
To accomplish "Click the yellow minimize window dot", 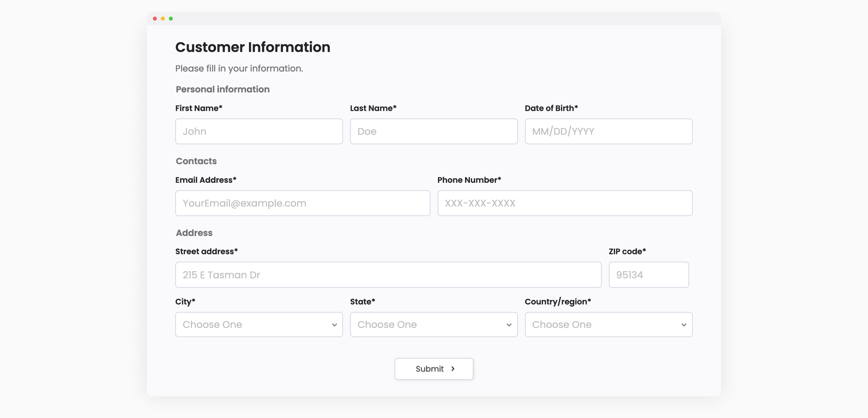I will [163, 18].
